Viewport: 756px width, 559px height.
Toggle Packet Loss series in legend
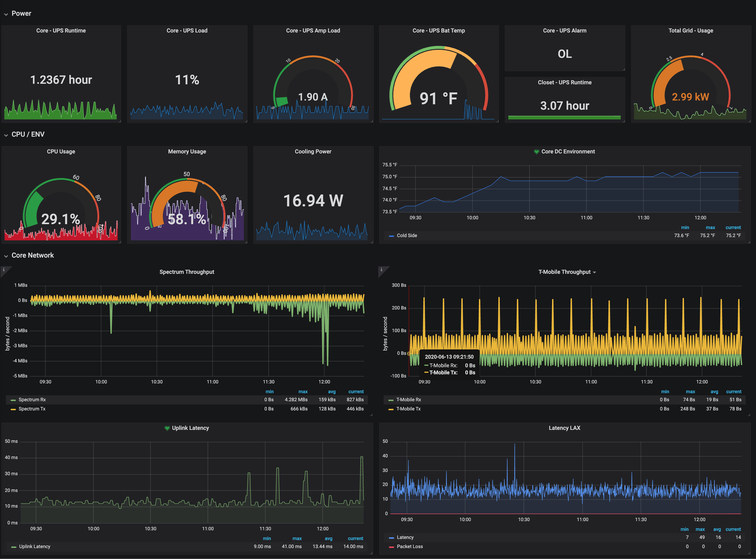[409, 547]
